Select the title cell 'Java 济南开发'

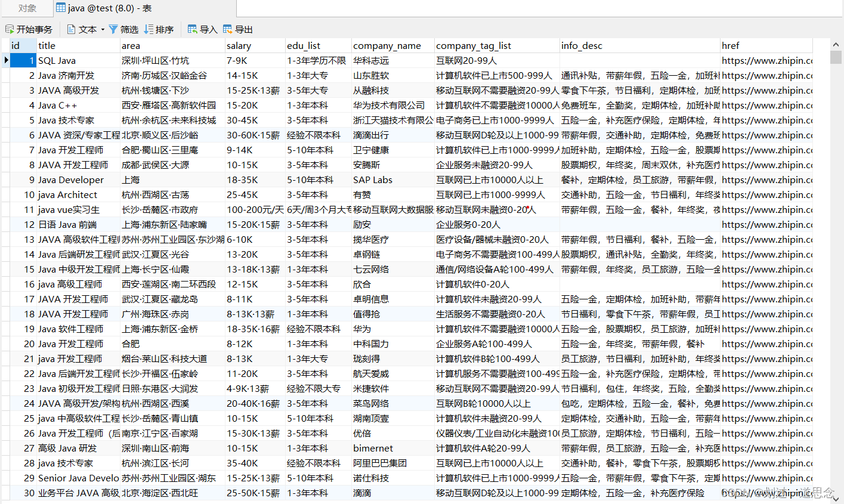[x=79, y=75]
